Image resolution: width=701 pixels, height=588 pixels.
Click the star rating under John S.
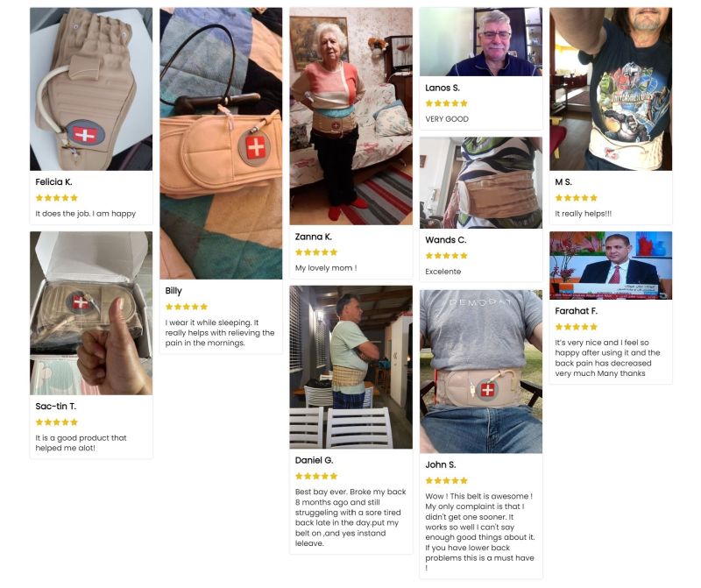point(446,481)
